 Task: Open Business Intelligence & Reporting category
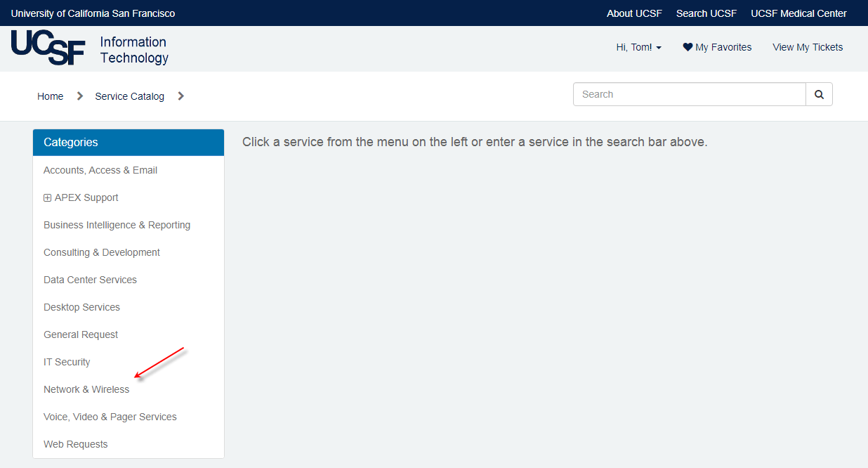[117, 225]
